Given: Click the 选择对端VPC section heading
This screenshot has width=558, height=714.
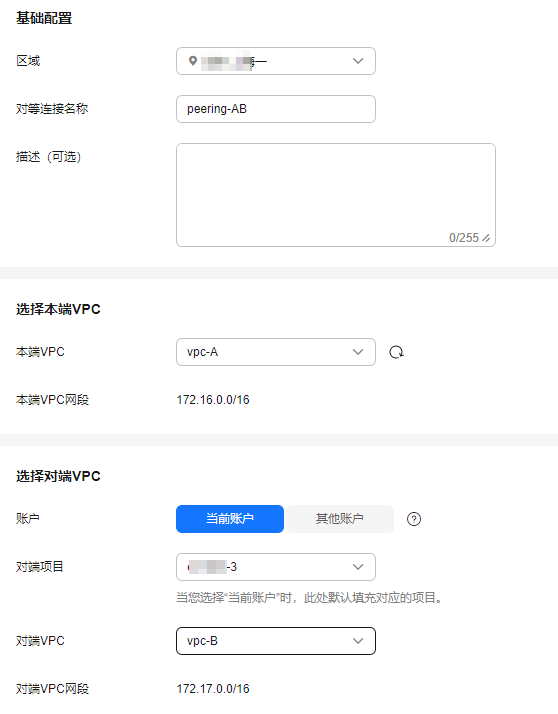Looking at the screenshot, I should (58, 476).
